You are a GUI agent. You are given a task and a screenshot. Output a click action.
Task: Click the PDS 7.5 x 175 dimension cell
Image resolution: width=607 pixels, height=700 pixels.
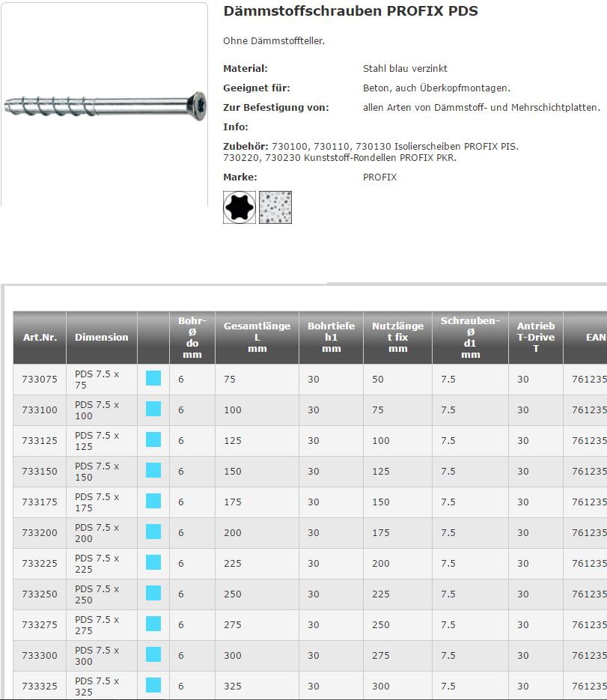97,502
